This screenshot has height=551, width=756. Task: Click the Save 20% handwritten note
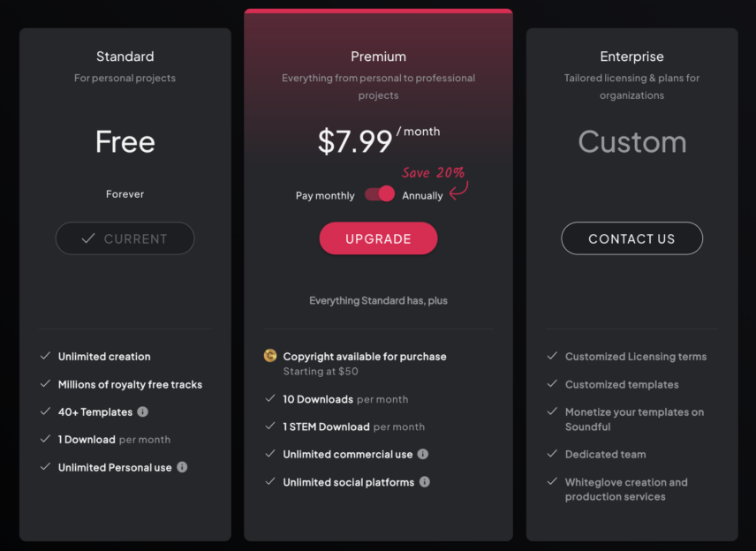(x=433, y=172)
